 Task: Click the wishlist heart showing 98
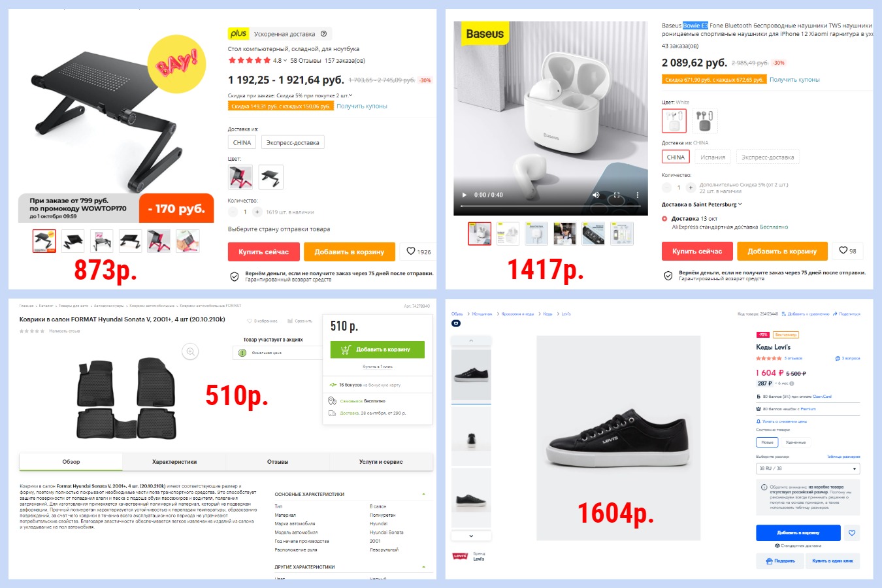[x=847, y=251]
